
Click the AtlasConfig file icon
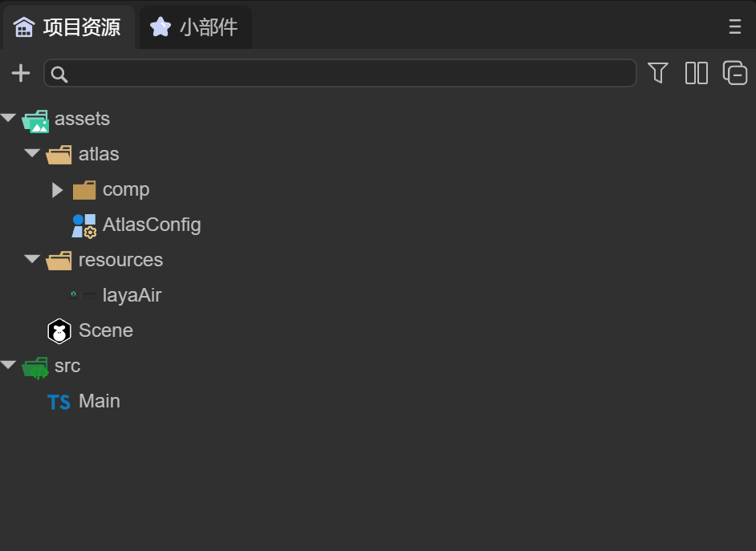[83, 225]
